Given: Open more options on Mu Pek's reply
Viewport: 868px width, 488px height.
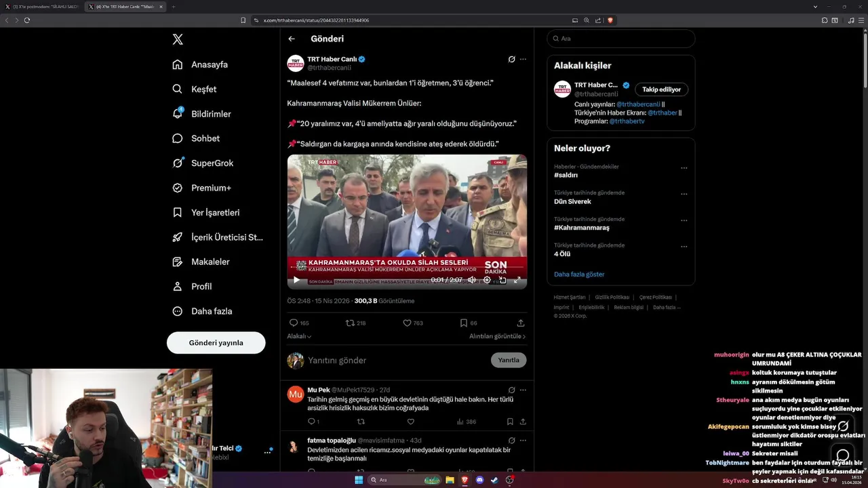Looking at the screenshot, I should tap(523, 390).
